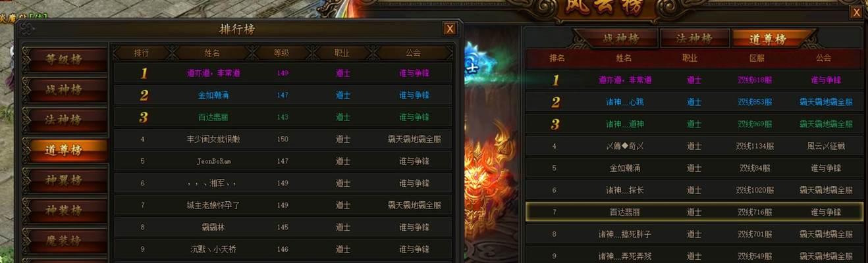Viewport: 868px width, 263px height.
Task: Click the gold rank 3 icon beside 百达翡丽
Action: (x=144, y=117)
